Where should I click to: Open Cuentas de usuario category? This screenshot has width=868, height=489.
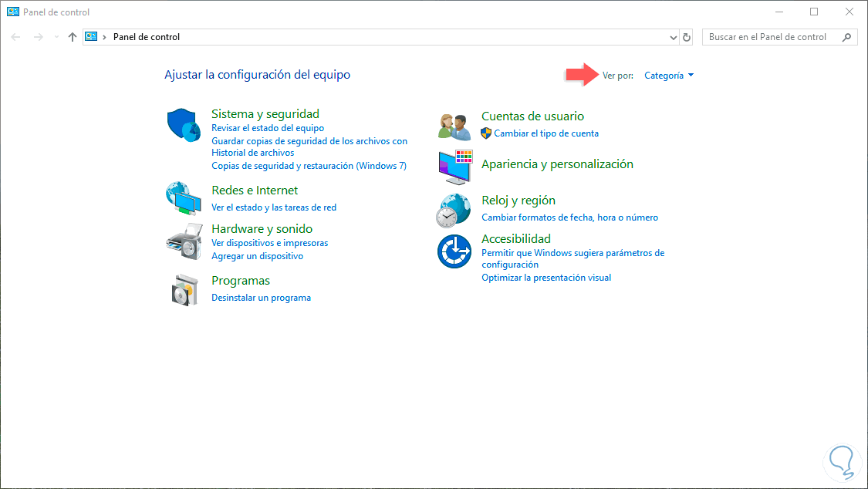pos(532,116)
